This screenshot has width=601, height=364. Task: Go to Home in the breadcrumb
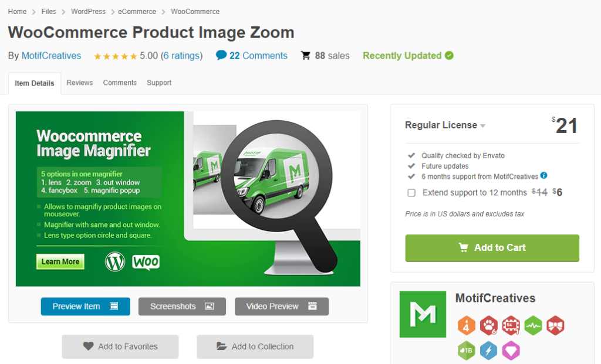click(x=17, y=12)
